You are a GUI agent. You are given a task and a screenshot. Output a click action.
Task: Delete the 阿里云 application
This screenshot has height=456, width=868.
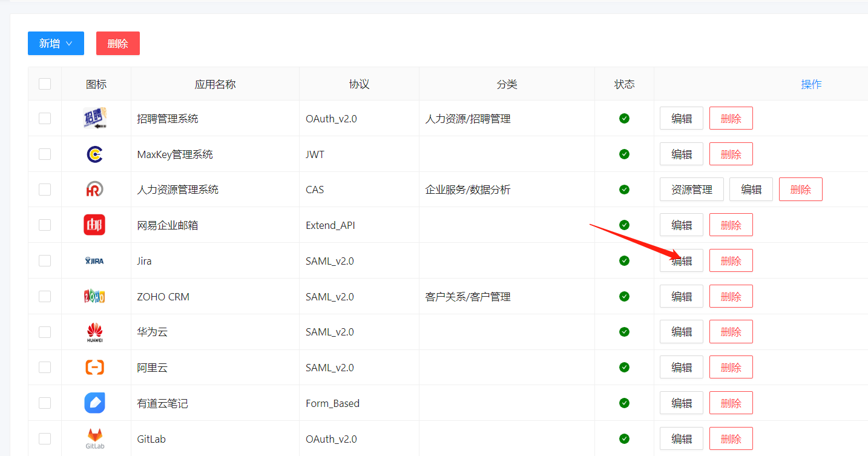point(731,367)
